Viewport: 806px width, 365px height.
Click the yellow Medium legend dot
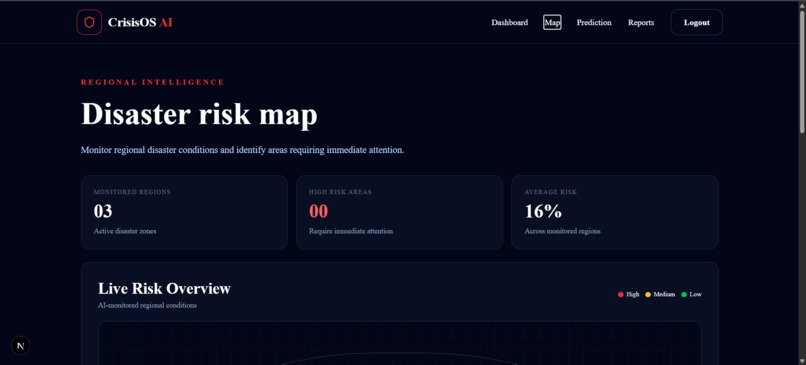pos(648,295)
